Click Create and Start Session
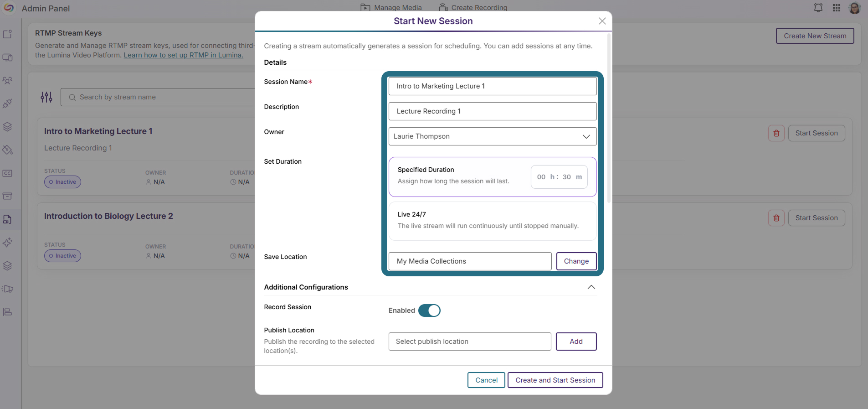 pos(555,380)
